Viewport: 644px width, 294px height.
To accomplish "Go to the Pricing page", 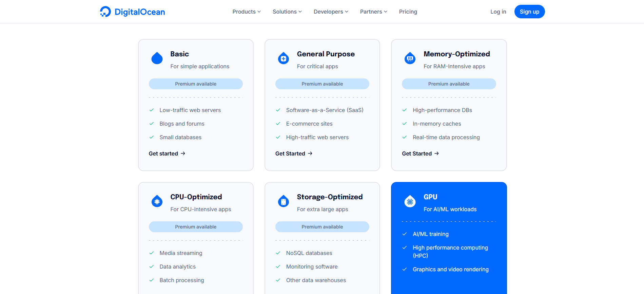I will pyautogui.click(x=408, y=12).
